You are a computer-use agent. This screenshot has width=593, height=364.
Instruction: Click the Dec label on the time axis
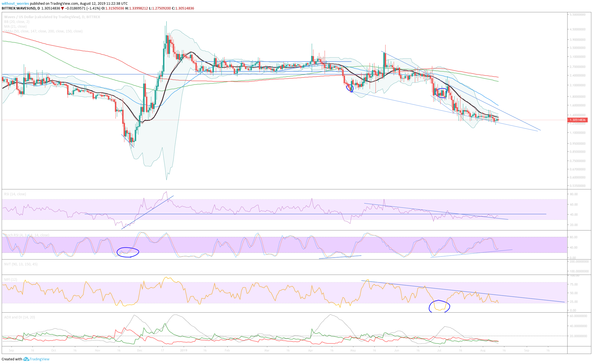(x=140, y=350)
